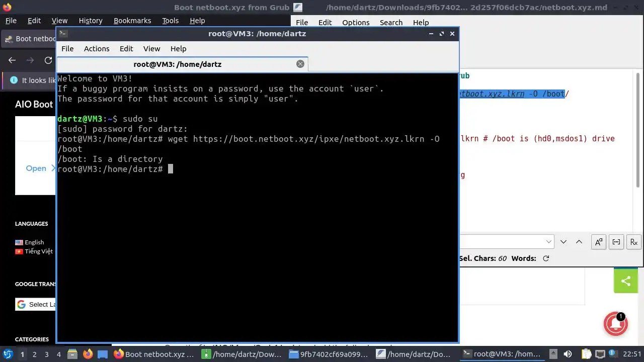Click the Open link on the webpage

click(36, 168)
